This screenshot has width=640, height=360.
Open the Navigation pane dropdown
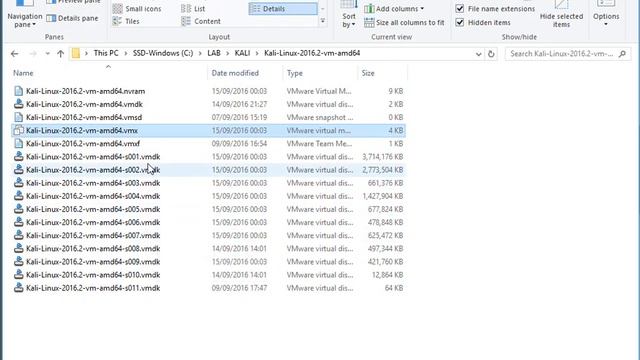coord(24,16)
